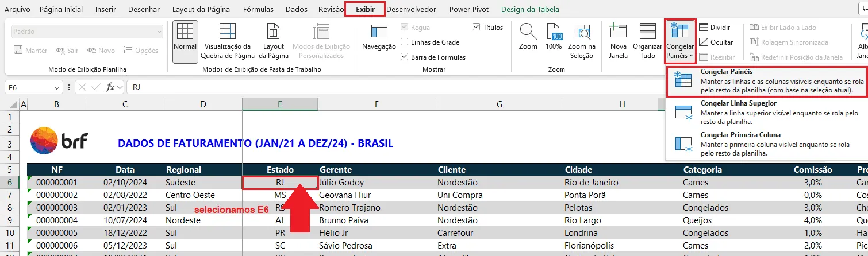Expand the Congelar Painéis dropdown button
Image resolution: width=868 pixels, height=256 pixels.
click(x=680, y=41)
